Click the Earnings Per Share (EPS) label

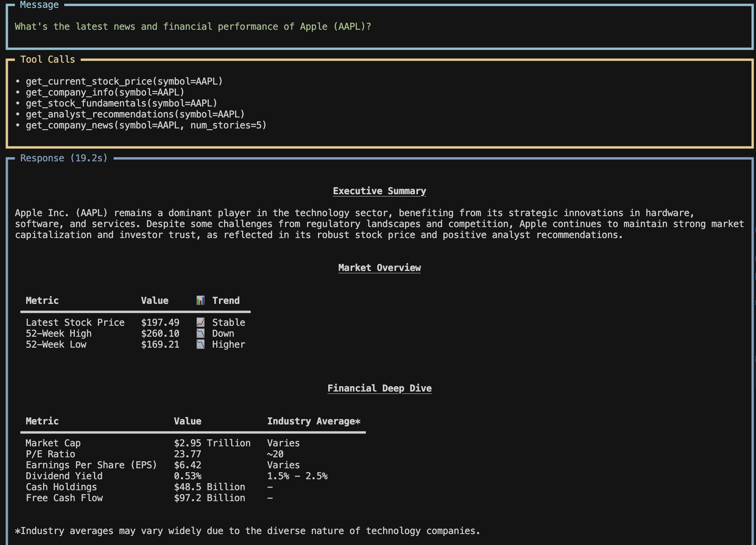pyautogui.click(x=91, y=465)
